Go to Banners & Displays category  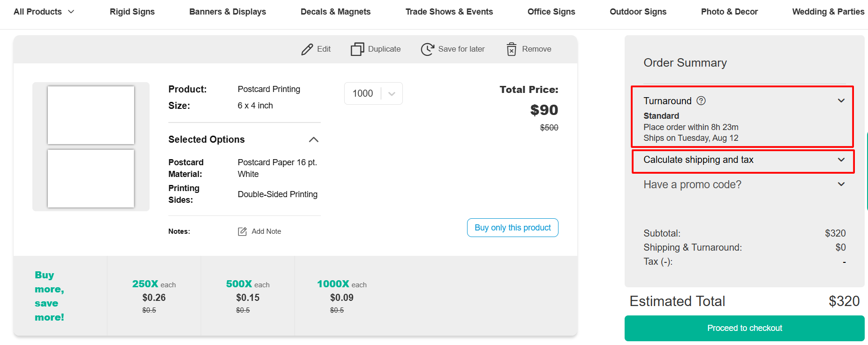point(227,12)
